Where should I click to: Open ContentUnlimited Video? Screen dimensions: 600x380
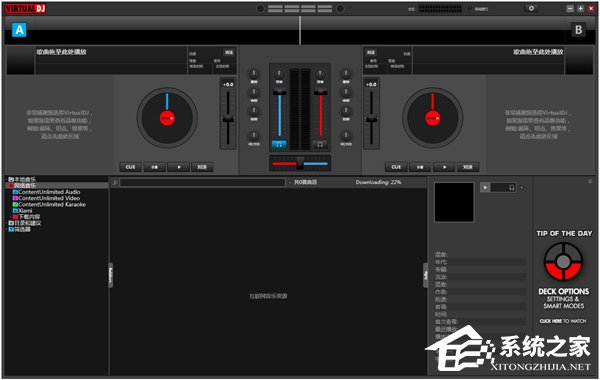click(x=46, y=198)
